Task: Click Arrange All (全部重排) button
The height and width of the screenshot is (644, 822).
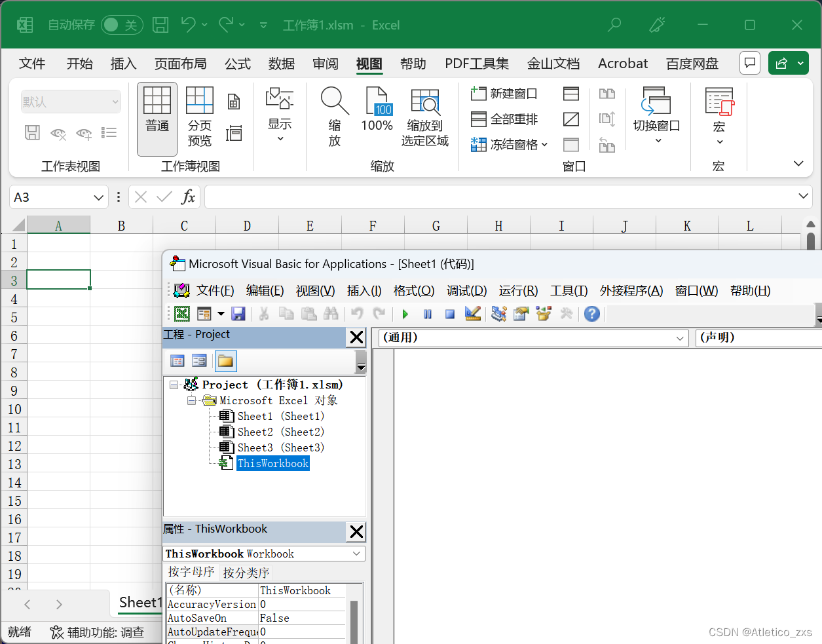Action: [504, 119]
